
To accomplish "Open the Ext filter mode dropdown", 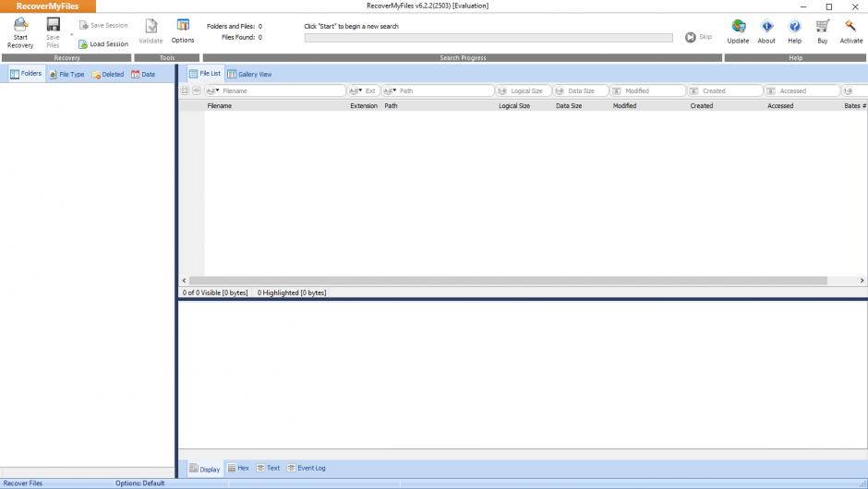I will (x=356, y=90).
